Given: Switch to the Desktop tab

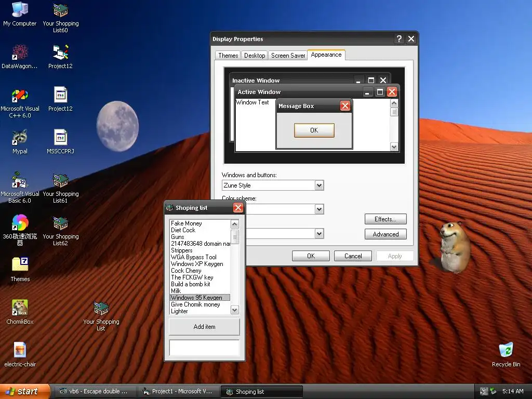Looking at the screenshot, I should [255, 55].
